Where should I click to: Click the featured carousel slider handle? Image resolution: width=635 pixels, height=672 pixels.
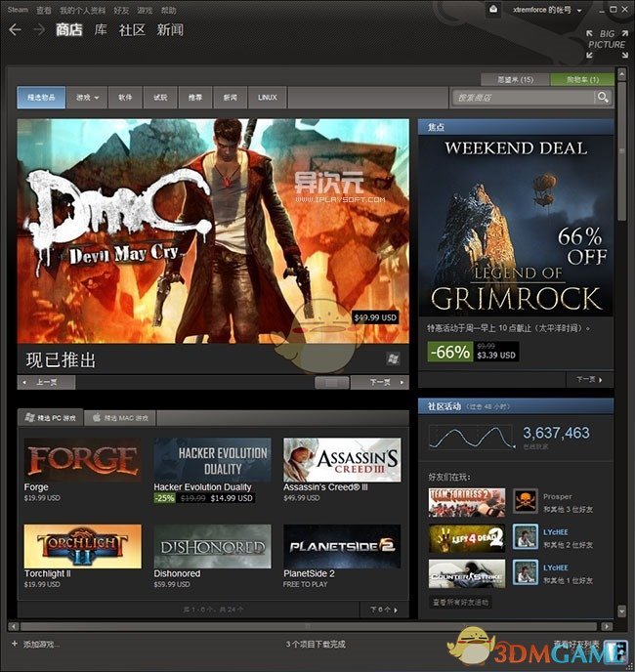click(331, 383)
